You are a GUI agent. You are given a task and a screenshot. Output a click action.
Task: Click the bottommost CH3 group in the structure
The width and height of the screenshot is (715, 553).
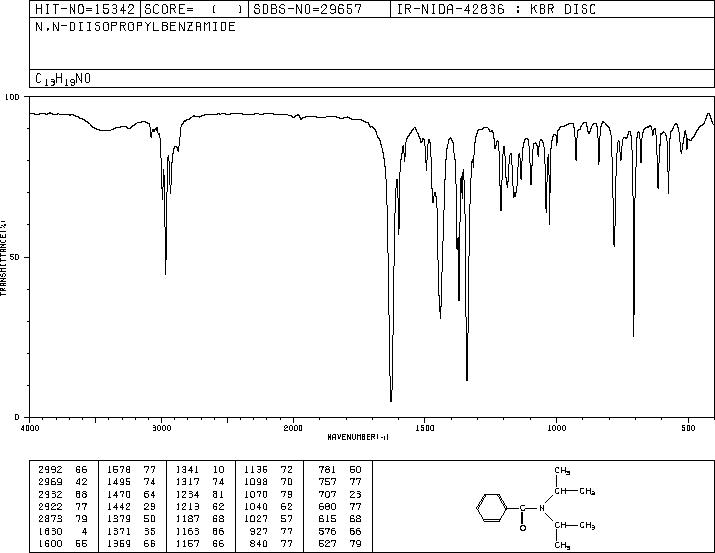pos(562,545)
